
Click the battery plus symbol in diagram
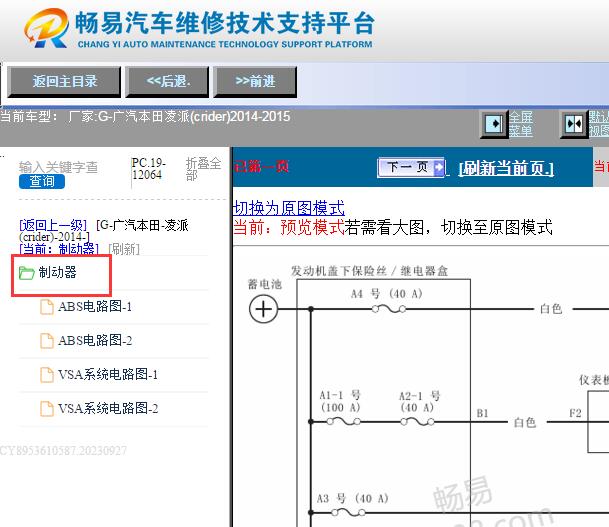263,309
